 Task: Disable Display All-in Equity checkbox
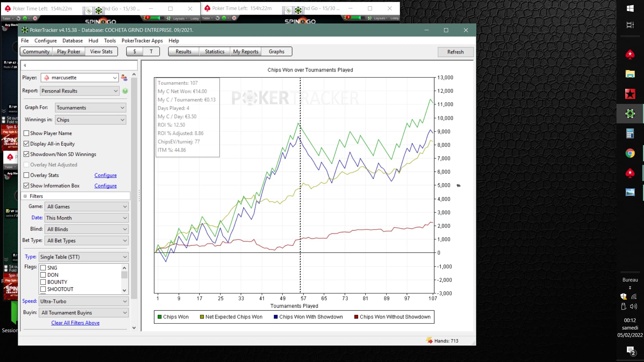(x=26, y=144)
